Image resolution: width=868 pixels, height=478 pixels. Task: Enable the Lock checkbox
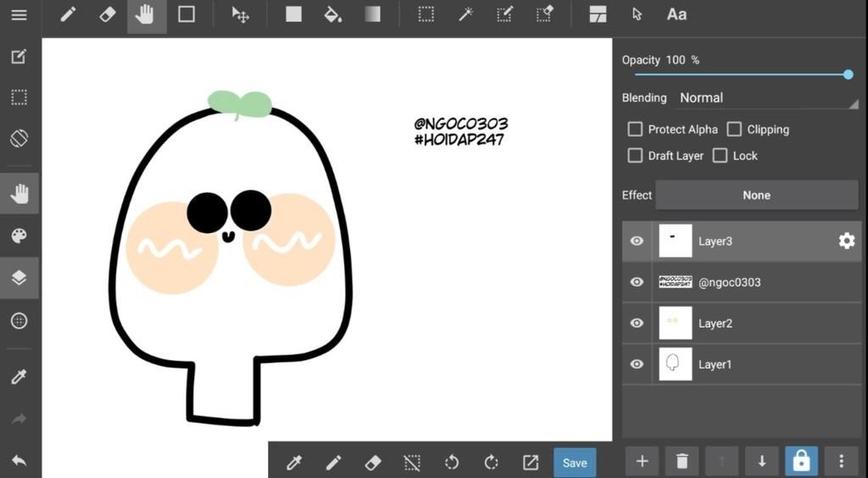(720, 155)
